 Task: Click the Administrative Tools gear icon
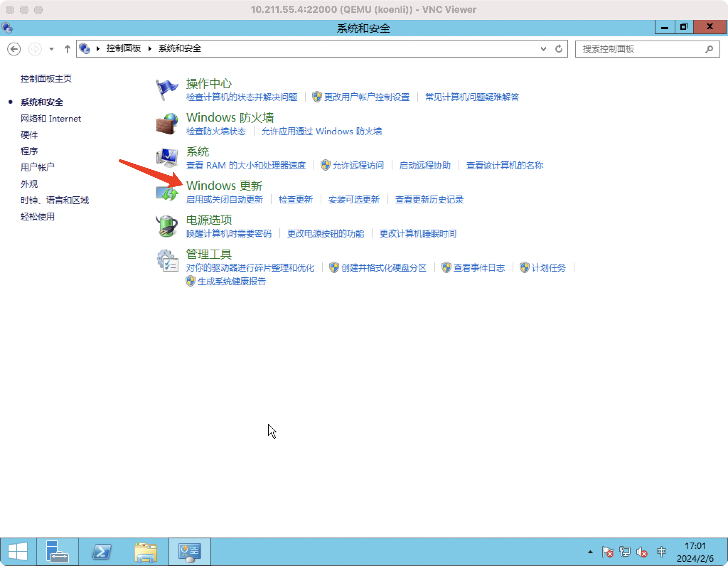click(x=166, y=261)
